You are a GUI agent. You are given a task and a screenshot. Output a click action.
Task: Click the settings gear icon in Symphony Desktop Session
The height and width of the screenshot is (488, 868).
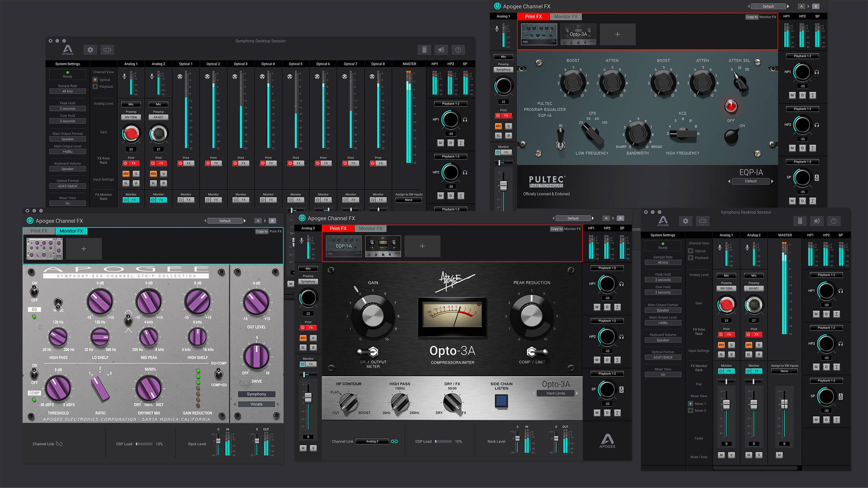tap(90, 50)
